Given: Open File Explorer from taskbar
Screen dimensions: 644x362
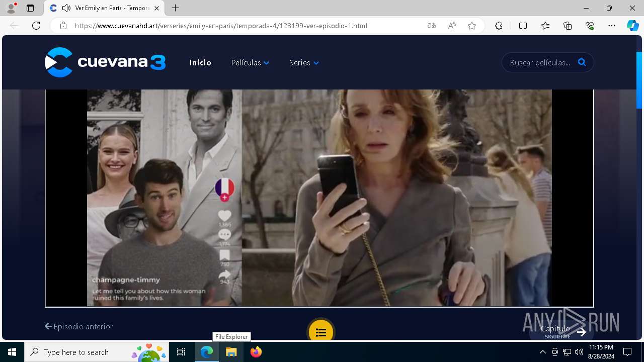Looking at the screenshot, I should point(231,352).
